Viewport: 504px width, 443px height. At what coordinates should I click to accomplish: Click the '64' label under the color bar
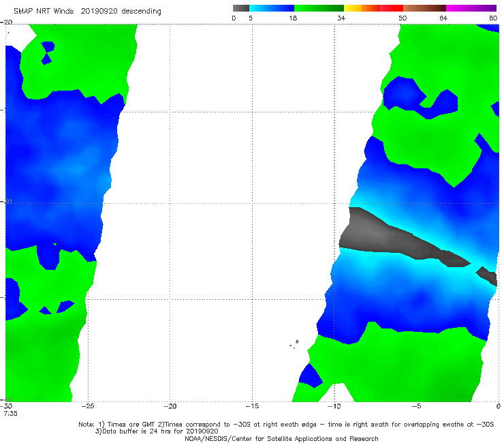(443, 18)
